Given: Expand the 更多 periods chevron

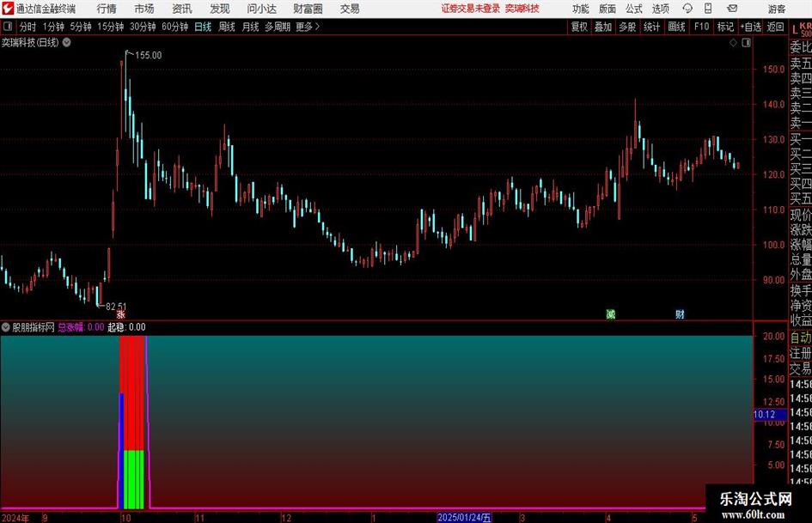Looking at the screenshot, I should tap(308, 27).
